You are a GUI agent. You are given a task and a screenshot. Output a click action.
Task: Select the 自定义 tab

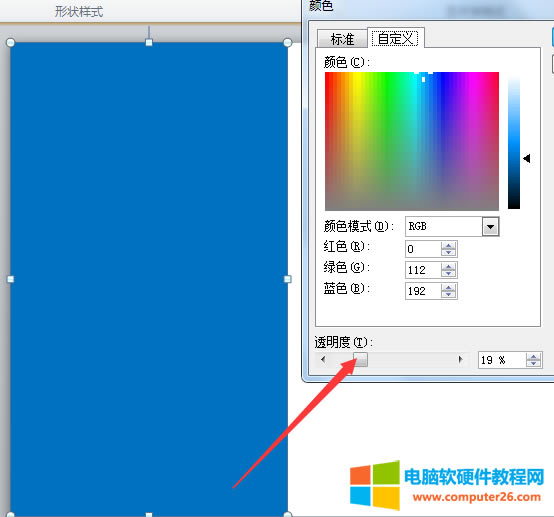click(396, 38)
